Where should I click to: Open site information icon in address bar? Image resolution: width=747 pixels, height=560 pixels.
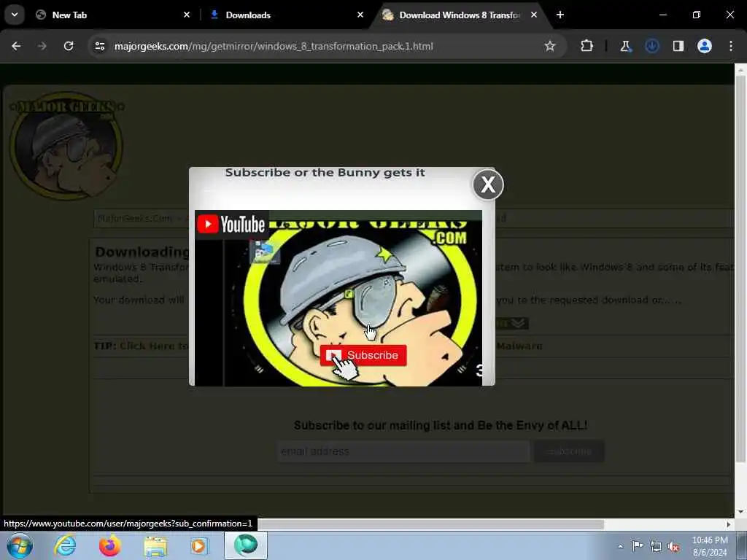coord(99,46)
